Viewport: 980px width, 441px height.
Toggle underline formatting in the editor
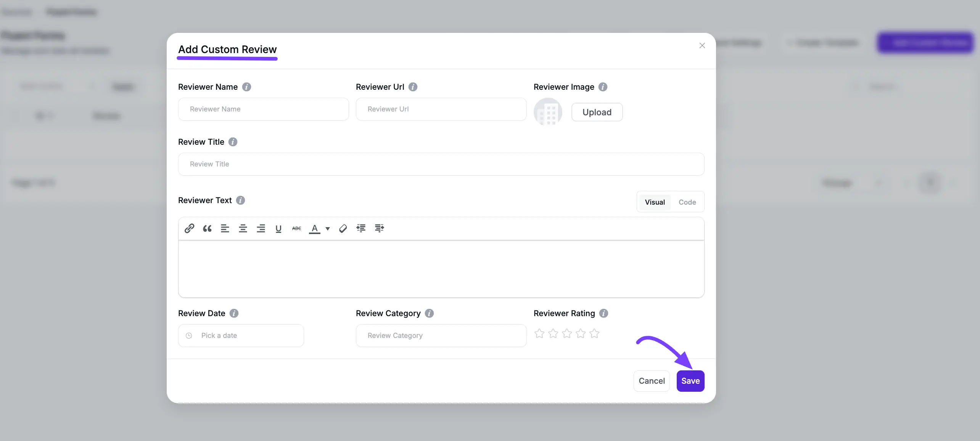(x=278, y=228)
